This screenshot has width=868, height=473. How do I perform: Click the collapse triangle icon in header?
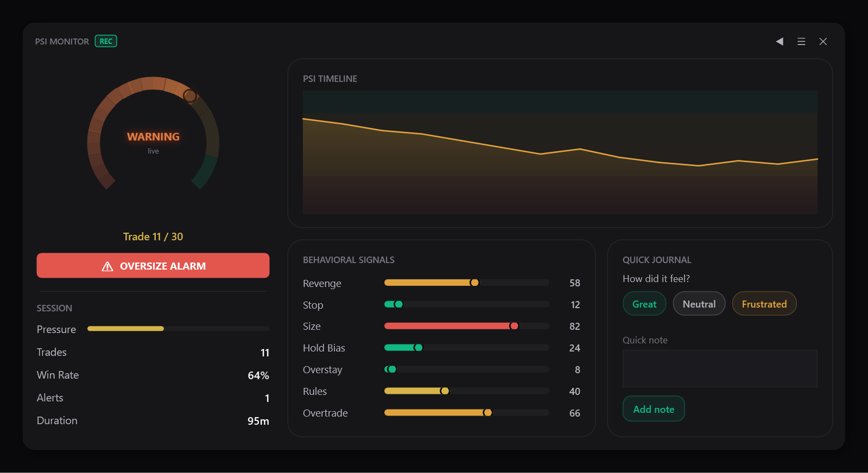click(780, 41)
